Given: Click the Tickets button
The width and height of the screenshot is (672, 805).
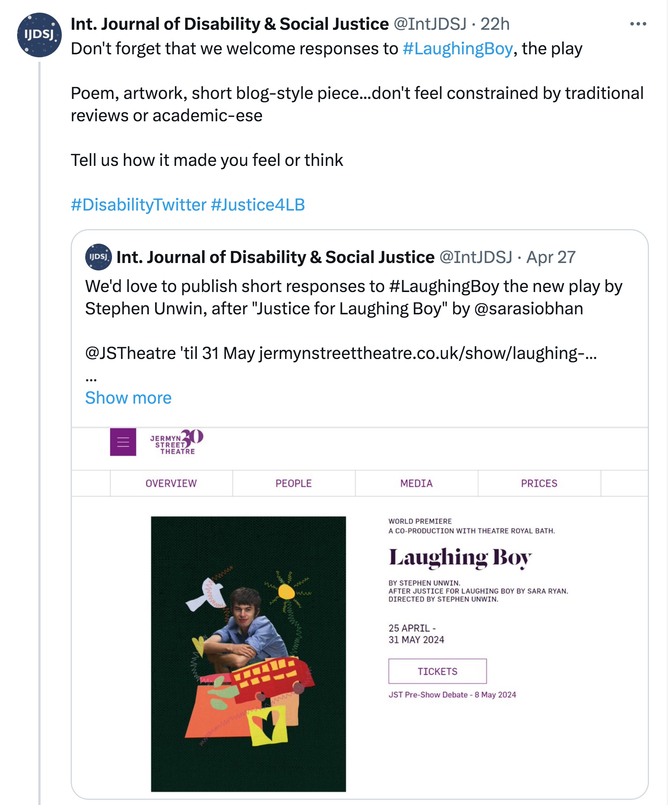Looking at the screenshot, I should 437,671.
